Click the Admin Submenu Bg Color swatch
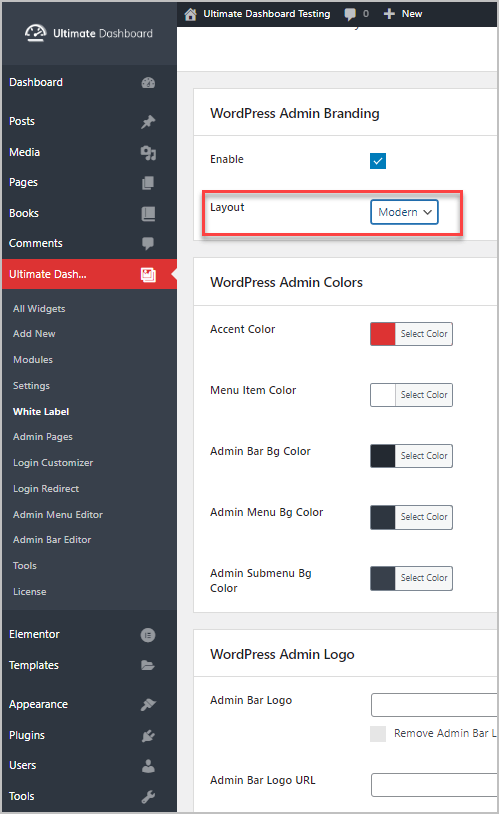 pyautogui.click(x=383, y=578)
